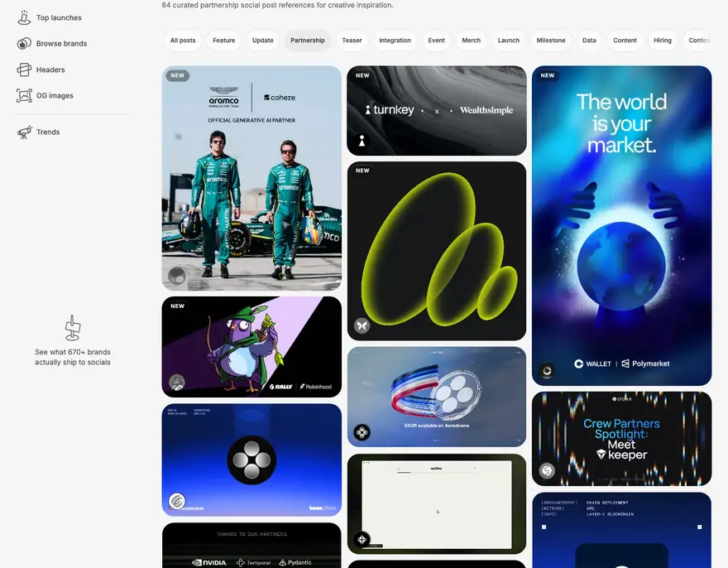Click the Trends telescope icon

point(24,132)
